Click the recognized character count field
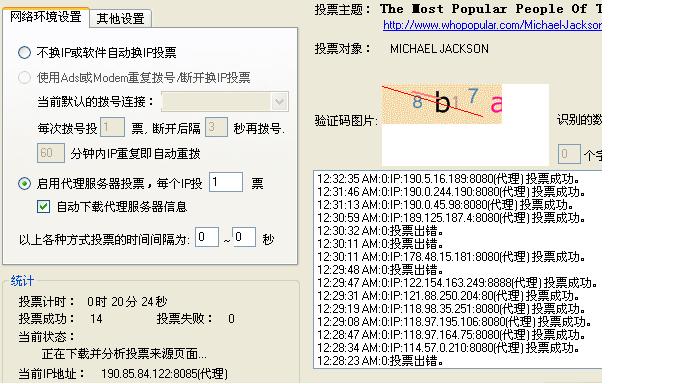Viewport: 683px width, 384px height. click(569, 154)
